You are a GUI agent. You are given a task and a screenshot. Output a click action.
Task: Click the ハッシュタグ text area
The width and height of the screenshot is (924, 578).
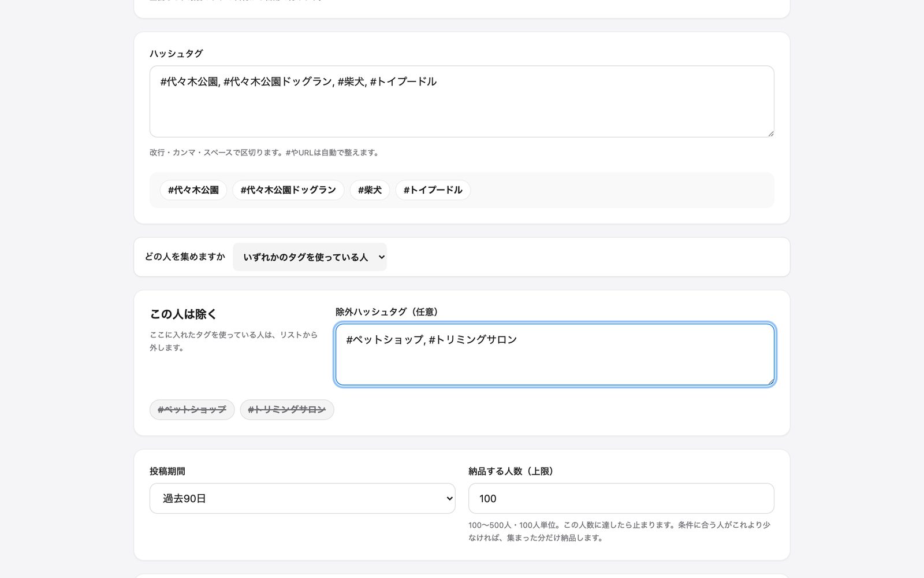pos(461,101)
